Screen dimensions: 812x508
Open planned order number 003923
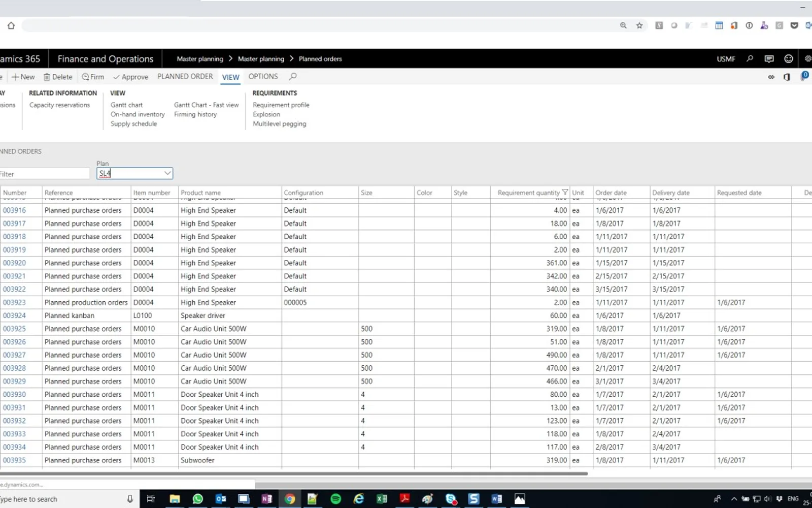(14, 302)
